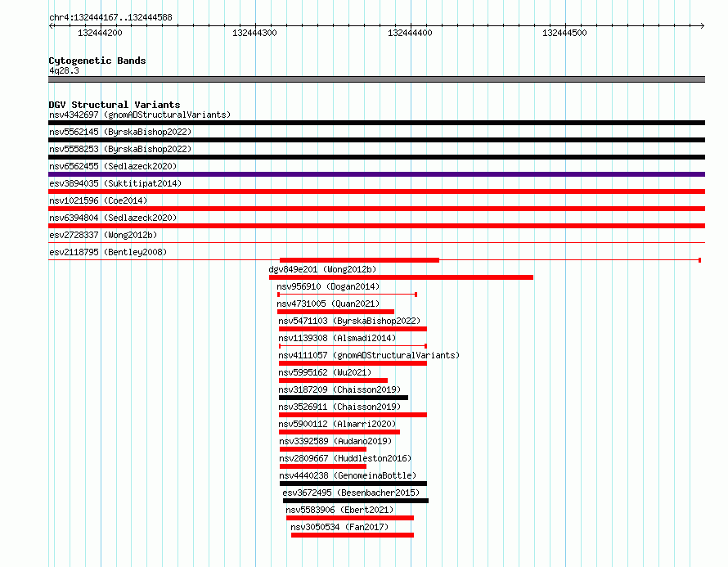Open the esv2728337 Wong2012b label
This screenshot has height=567, width=728.
click(103, 235)
